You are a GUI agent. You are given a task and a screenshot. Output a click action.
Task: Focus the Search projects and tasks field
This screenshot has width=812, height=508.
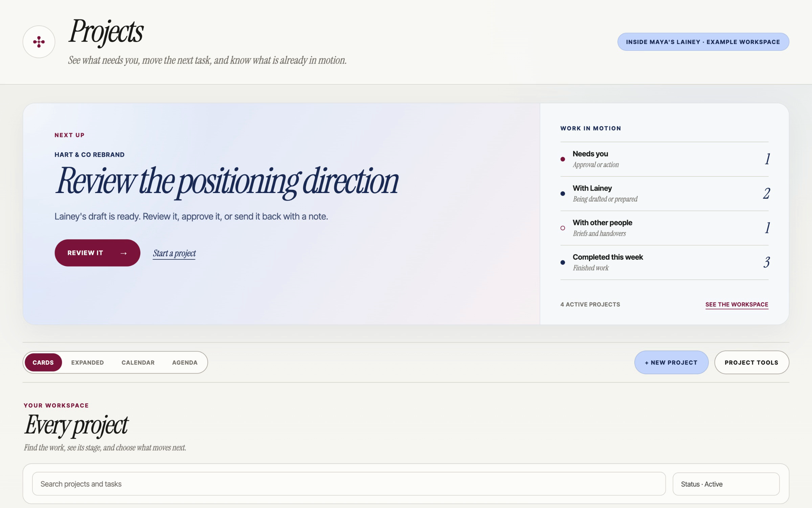pos(349,484)
